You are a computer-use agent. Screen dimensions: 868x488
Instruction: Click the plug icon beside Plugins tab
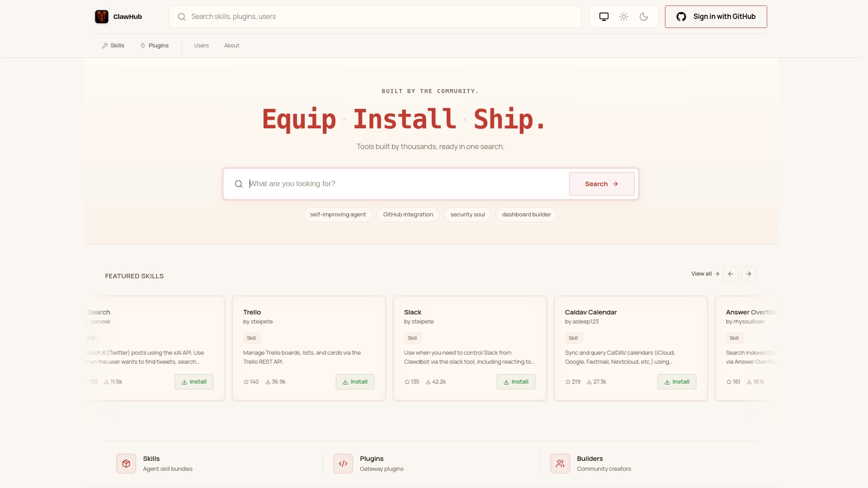143,46
